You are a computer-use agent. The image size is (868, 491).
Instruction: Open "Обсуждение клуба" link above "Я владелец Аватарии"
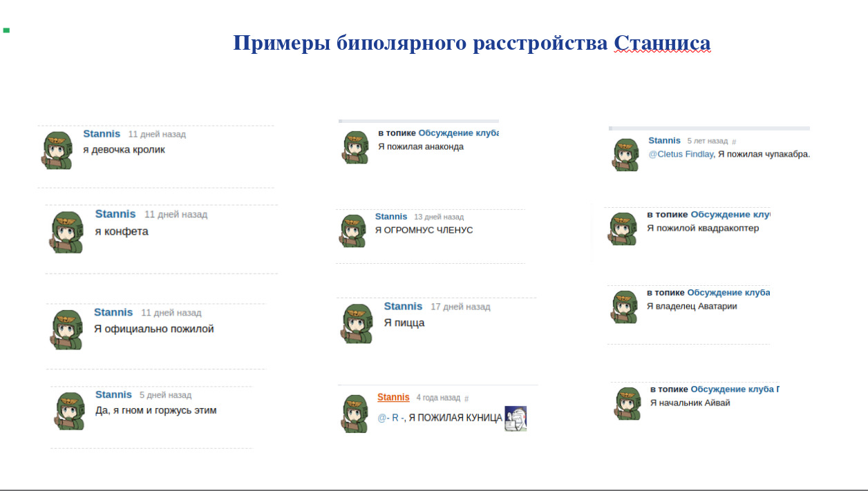pyautogui.click(x=728, y=293)
